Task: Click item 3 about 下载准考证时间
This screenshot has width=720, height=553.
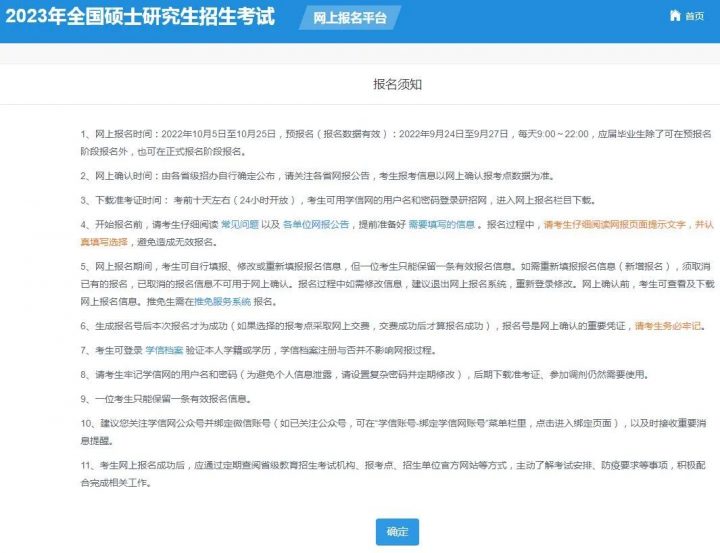Action: point(338,200)
